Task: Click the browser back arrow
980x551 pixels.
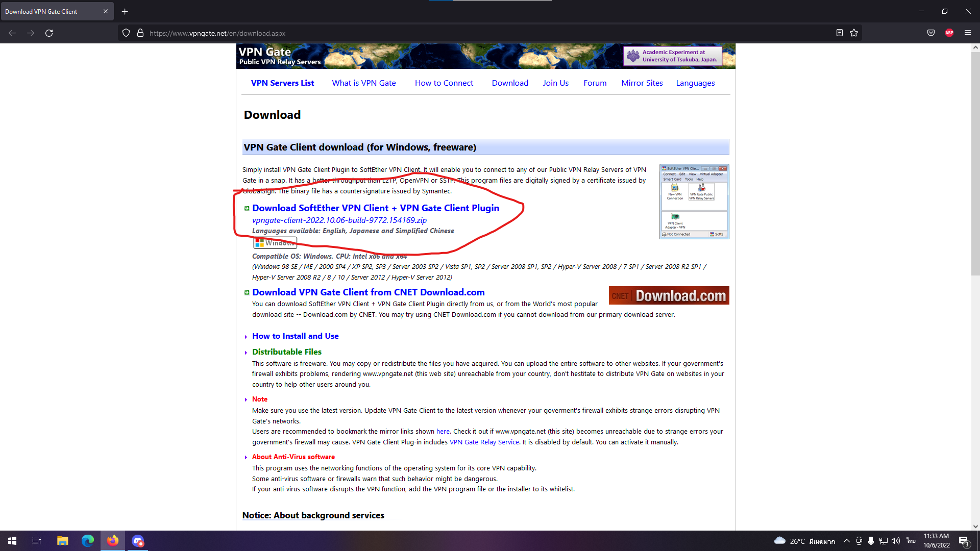Action: coord(12,33)
